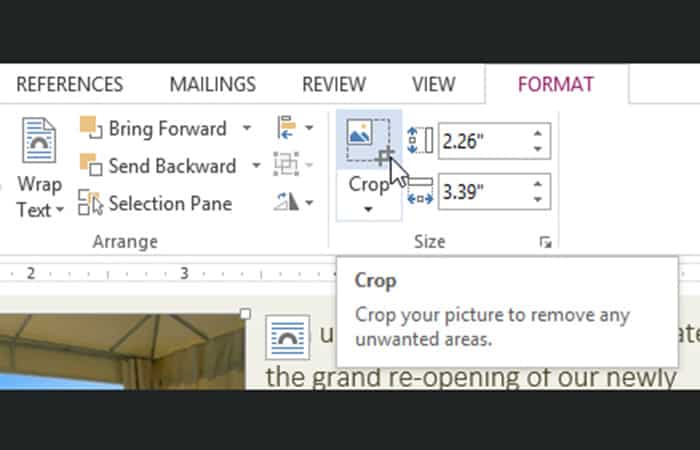Expand the Bring Forward dropdown arrow
The height and width of the screenshot is (450, 700).
[x=247, y=128]
